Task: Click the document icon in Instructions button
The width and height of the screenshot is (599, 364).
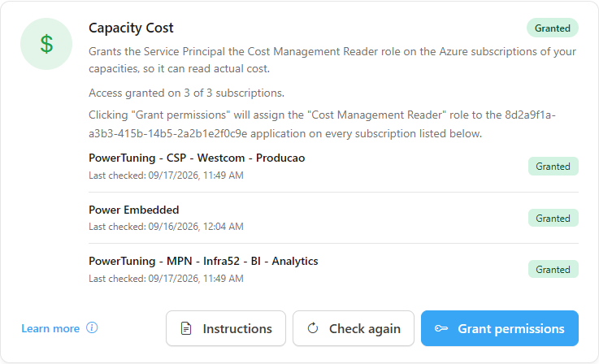Action: [186, 328]
